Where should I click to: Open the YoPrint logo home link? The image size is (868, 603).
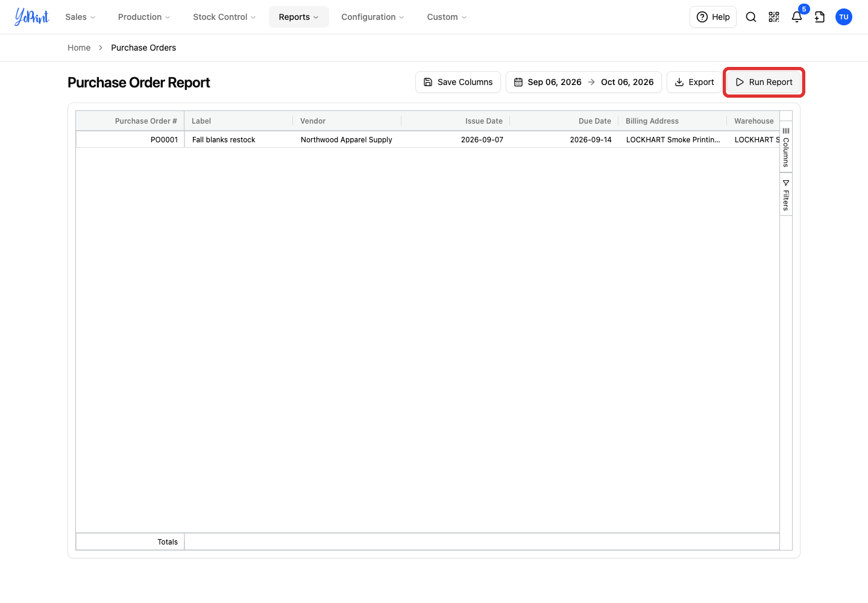coord(32,17)
